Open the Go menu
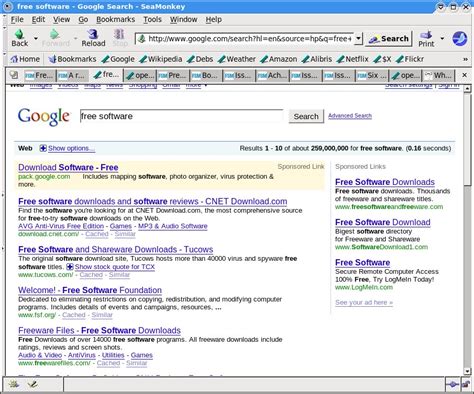This screenshot has height=394, width=474. point(83,19)
